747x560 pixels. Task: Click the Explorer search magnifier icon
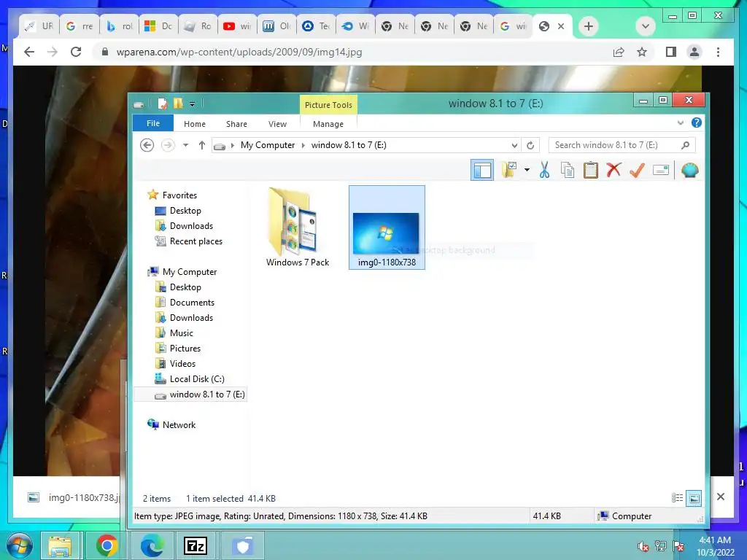685,145
